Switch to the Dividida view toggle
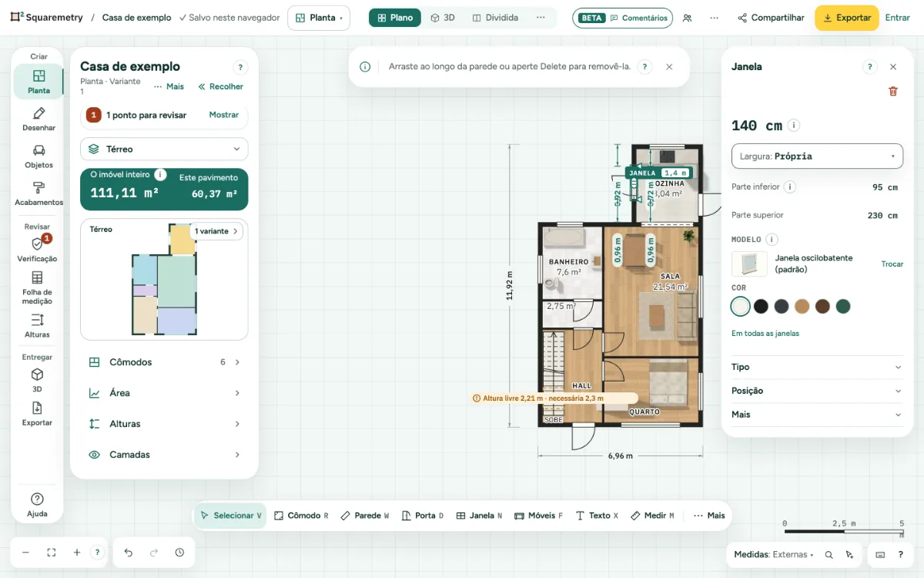Image resolution: width=924 pixels, height=578 pixels. click(495, 18)
